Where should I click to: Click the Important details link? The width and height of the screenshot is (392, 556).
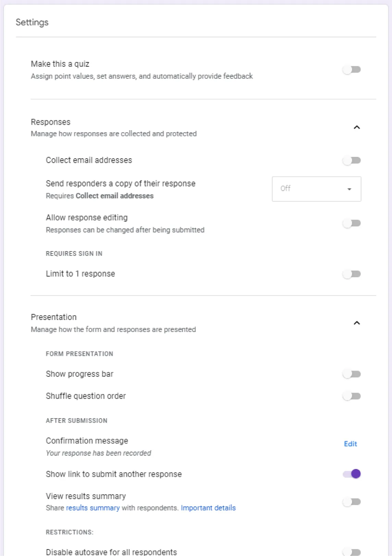(208, 508)
